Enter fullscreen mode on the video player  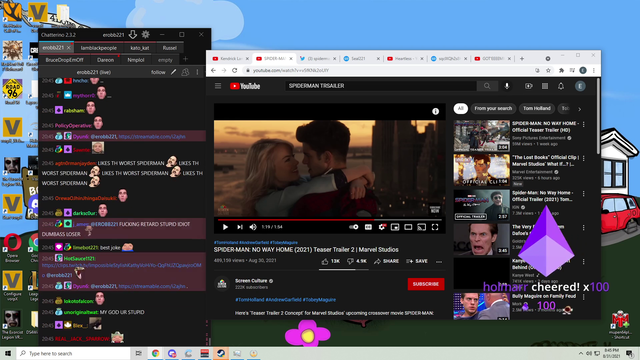tap(435, 227)
